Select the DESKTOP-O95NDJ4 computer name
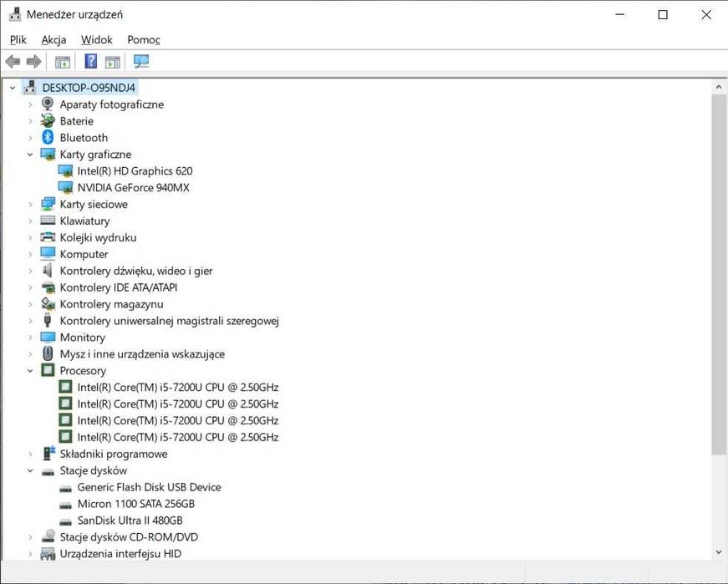The width and height of the screenshot is (728, 584). 89,87
